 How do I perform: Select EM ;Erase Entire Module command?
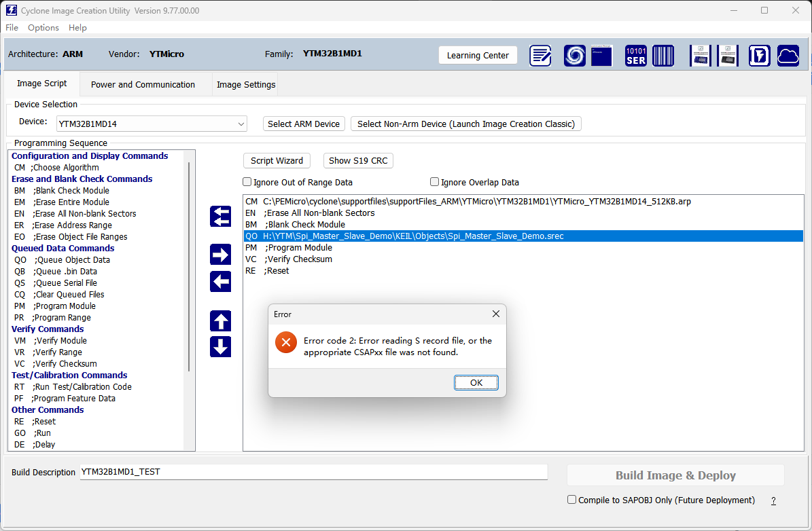62,202
